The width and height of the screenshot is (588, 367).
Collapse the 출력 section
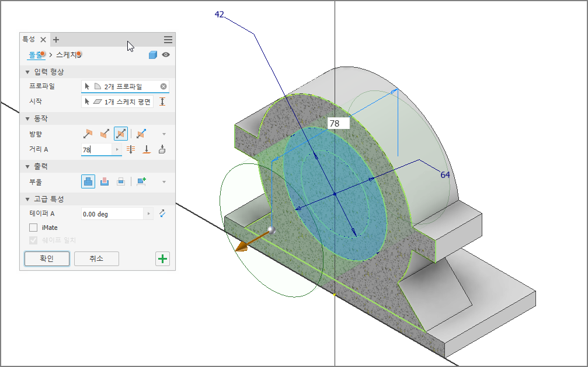pos(27,166)
